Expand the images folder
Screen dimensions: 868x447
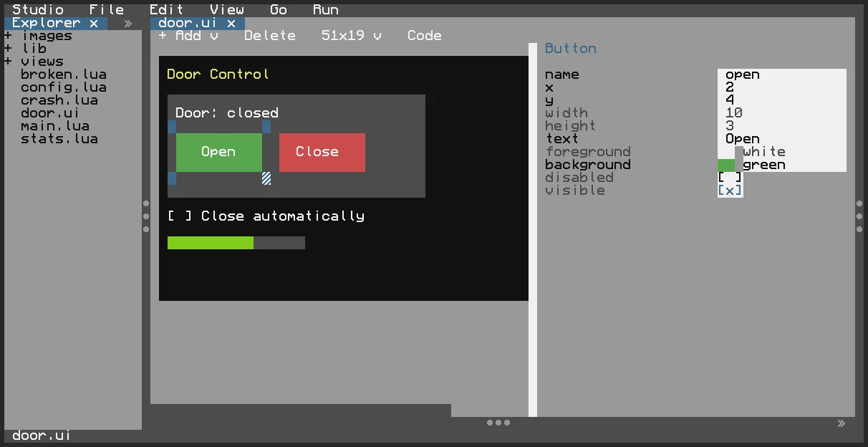pyautogui.click(x=8, y=36)
